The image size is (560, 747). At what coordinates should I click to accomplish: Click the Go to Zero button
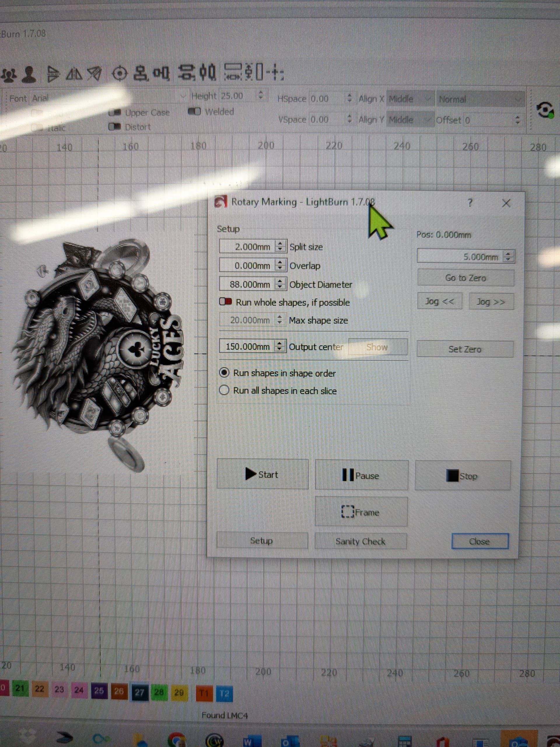(x=466, y=278)
